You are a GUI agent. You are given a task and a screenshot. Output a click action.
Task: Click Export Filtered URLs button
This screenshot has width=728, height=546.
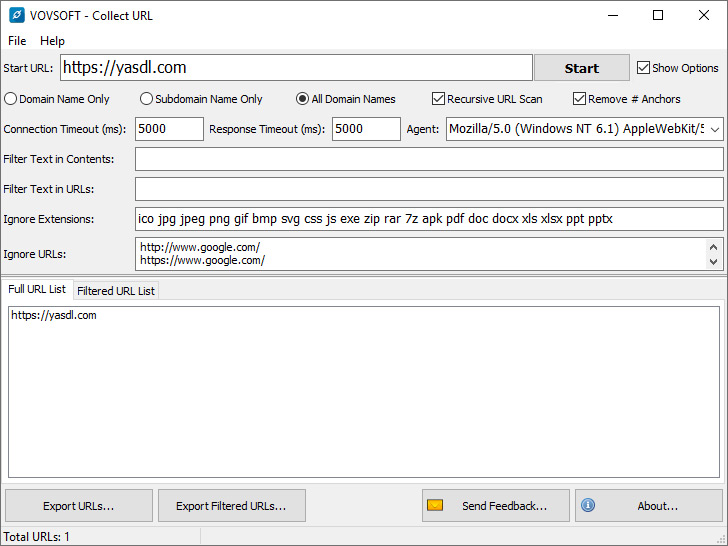[231, 506]
